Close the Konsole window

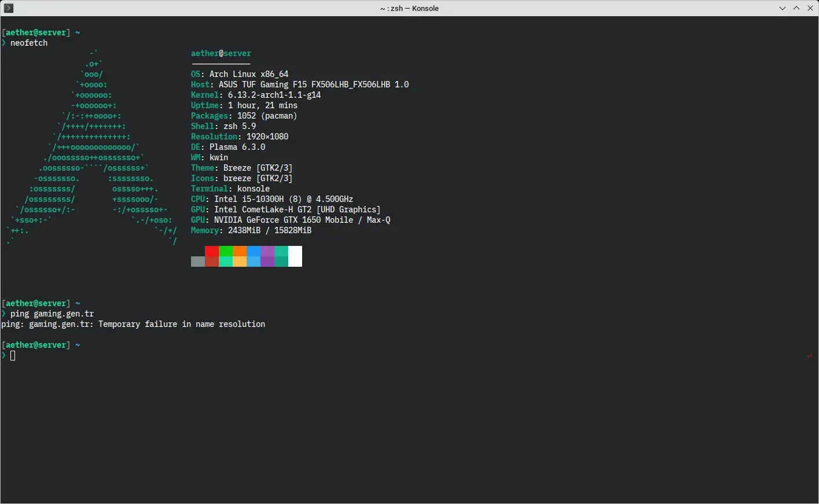[810, 8]
